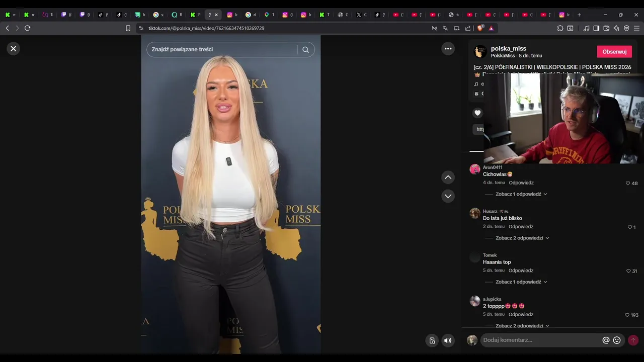Click a.lupicka's comment avatar
The width and height of the screenshot is (644, 362).
click(475, 301)
